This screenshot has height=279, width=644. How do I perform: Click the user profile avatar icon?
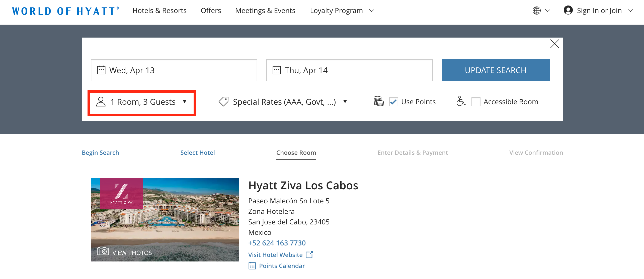pos(568,10)
